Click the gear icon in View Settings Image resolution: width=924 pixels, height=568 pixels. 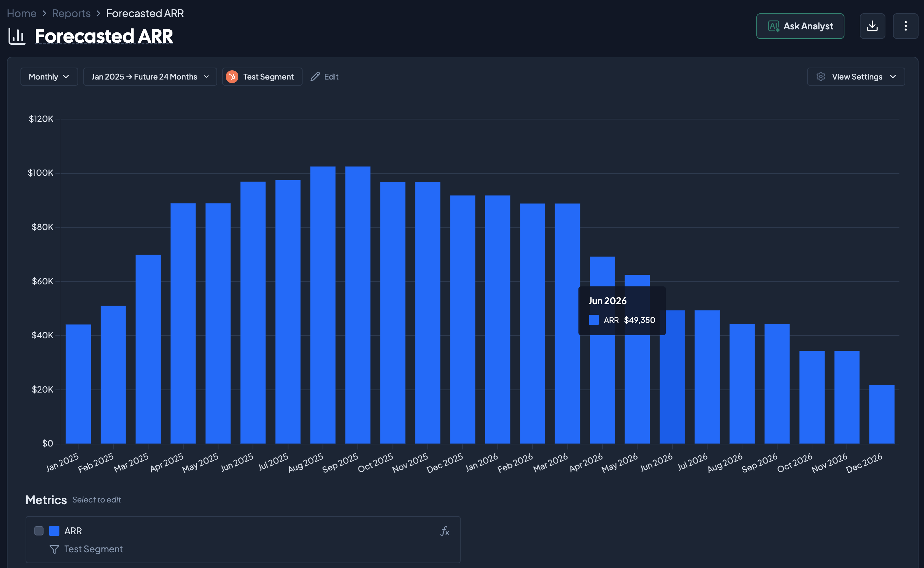(821, 77)
